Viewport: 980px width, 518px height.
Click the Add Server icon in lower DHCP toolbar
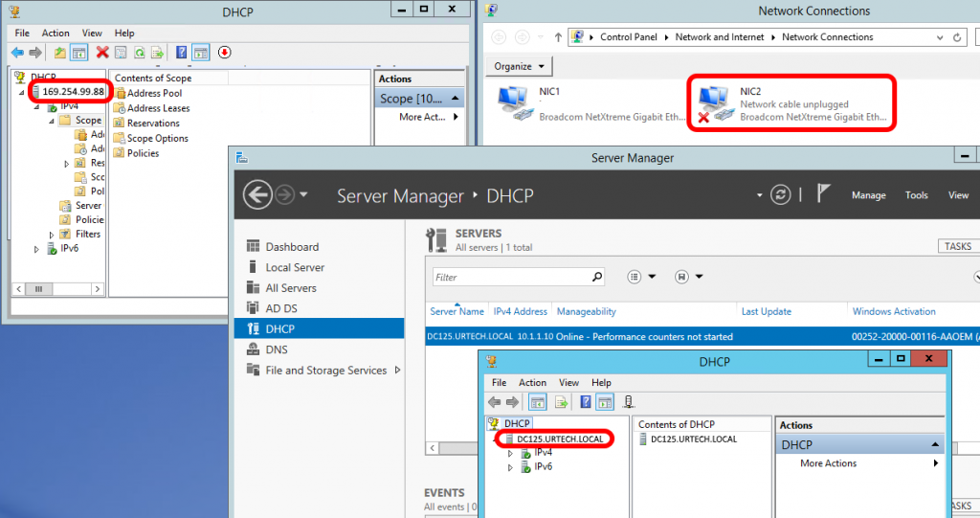pos(629,402)
